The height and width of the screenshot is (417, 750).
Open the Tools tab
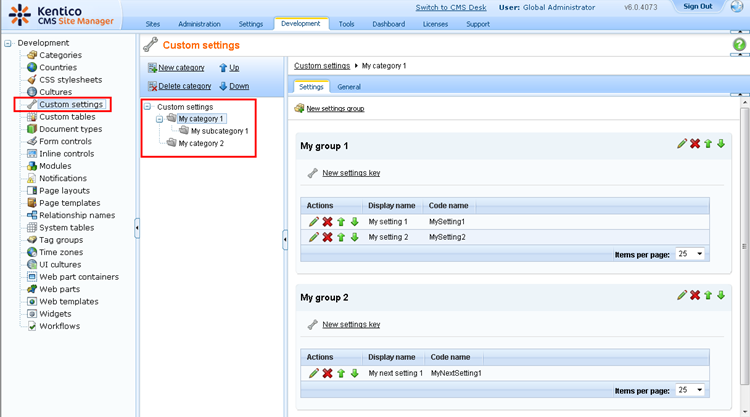(346, 24)
